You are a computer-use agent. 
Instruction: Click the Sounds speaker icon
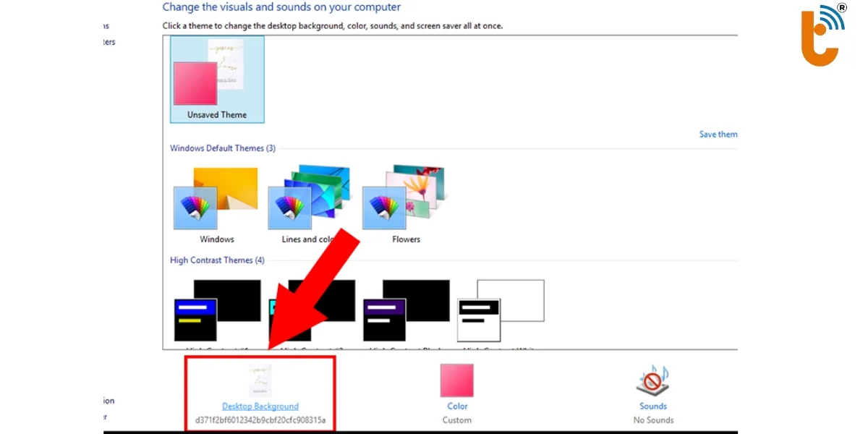[652, 380]
